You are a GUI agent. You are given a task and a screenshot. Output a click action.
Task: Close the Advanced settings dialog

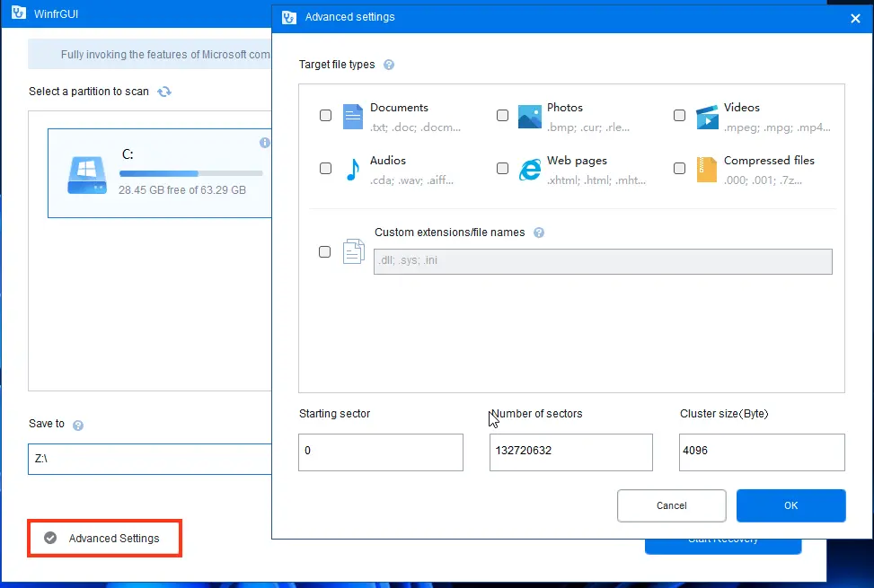(x=854, y=17)
